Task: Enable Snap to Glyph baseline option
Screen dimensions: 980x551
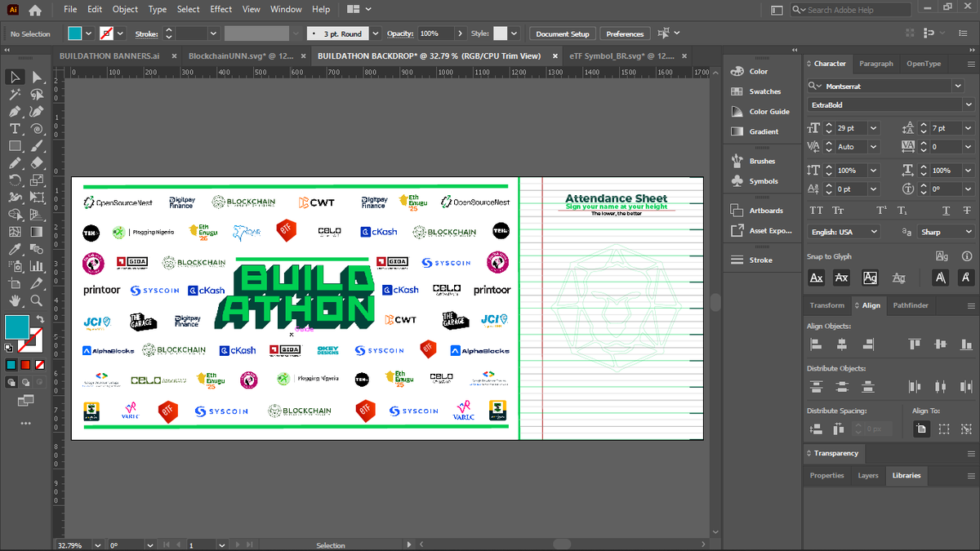Action: [816, 278]
